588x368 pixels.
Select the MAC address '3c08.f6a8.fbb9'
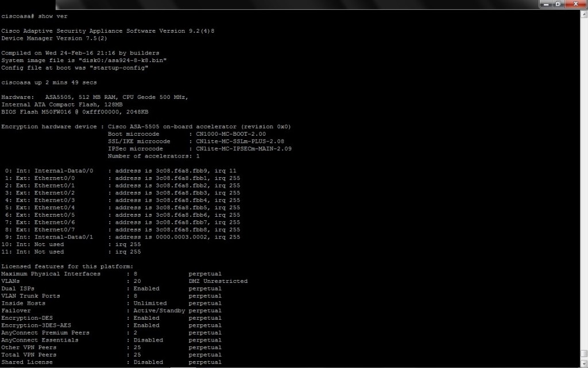coord(181,171)
